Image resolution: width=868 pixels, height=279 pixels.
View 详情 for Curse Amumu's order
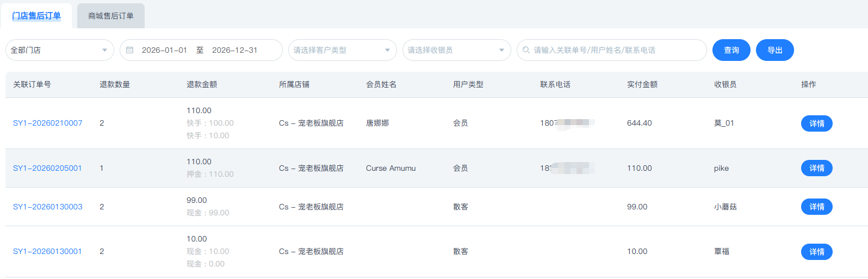816,168
